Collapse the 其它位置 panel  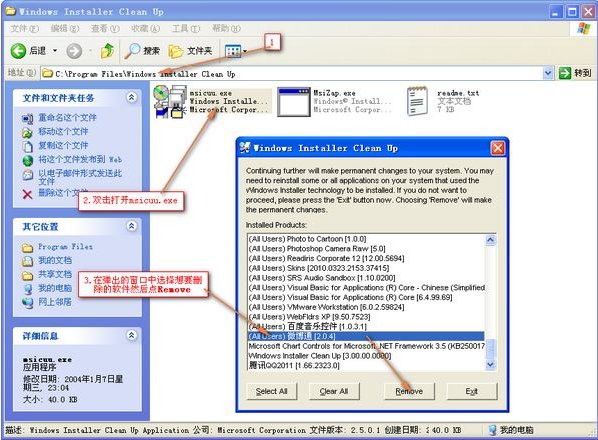pos(131,226)
